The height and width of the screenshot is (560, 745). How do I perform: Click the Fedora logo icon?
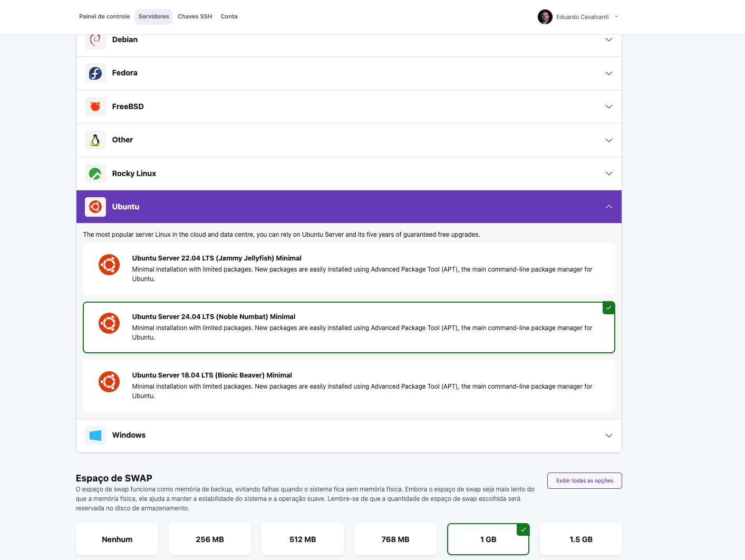click(x=95, y=73)
